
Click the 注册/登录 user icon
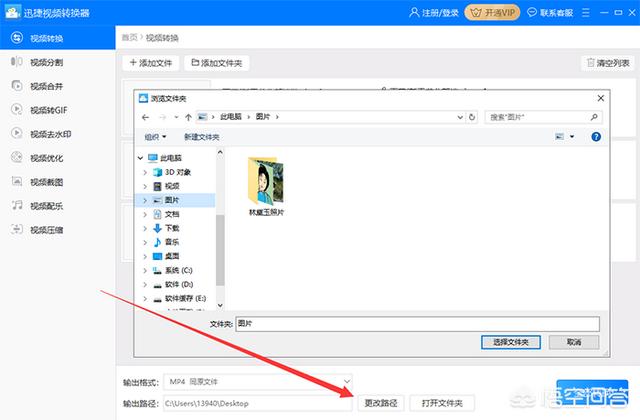coord(414,13)
